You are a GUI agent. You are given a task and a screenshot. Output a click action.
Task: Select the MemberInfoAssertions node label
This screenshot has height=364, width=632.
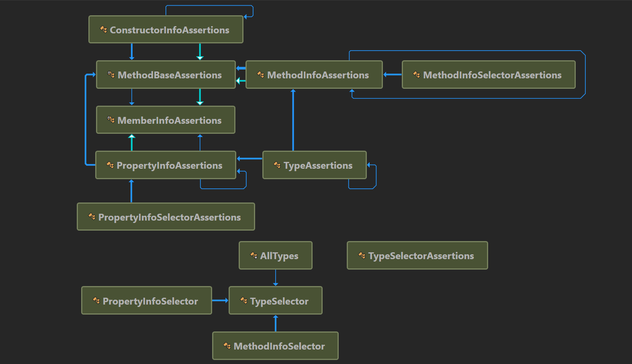[170, 121]
